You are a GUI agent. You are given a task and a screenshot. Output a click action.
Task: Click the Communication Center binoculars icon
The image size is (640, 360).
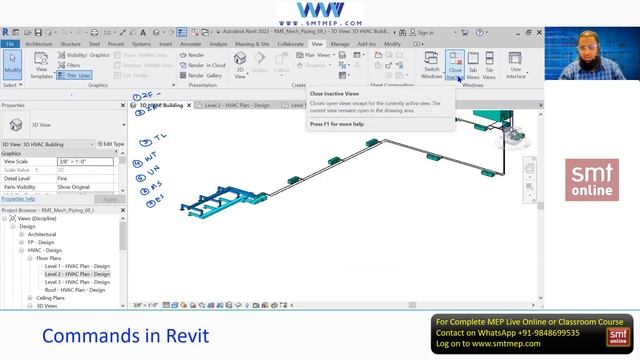(402, 33)
